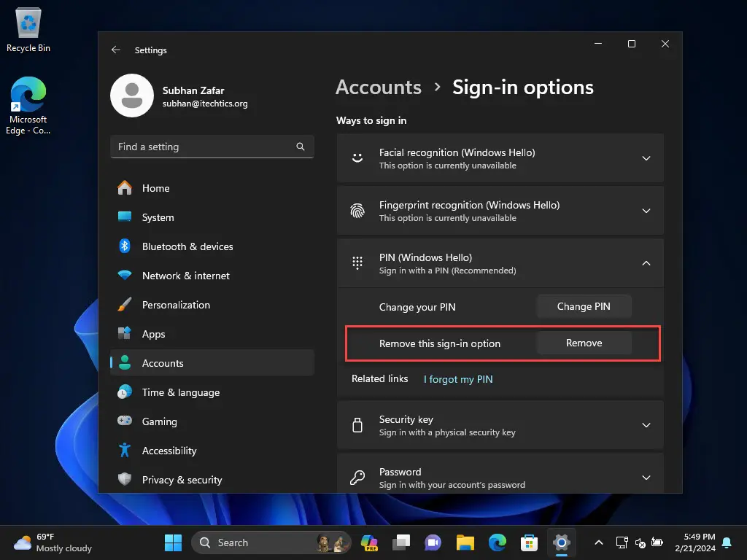747x560 pixels.
Task: Open Task View in the taskbar
Action: pos(401,542)
